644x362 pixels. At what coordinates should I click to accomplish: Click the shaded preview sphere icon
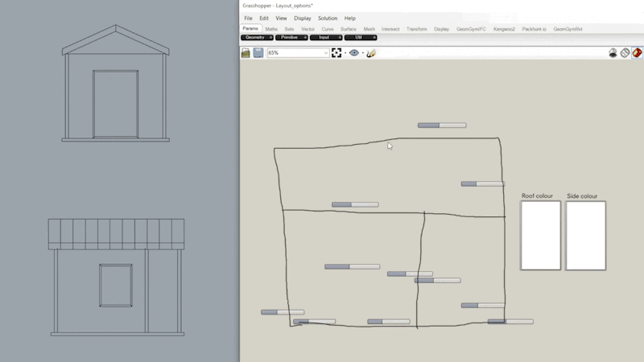tap(613, 53)
